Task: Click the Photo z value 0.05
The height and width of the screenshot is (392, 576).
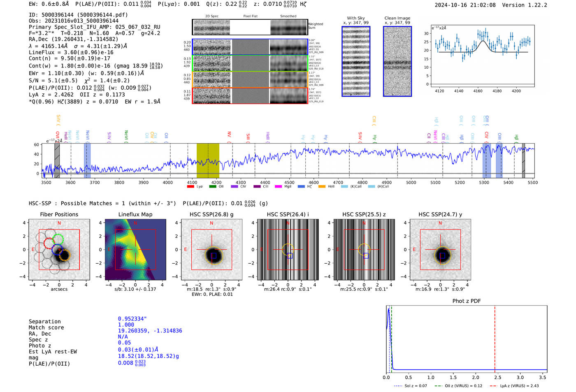Action: pyautogui.click(x=124, y=343)
